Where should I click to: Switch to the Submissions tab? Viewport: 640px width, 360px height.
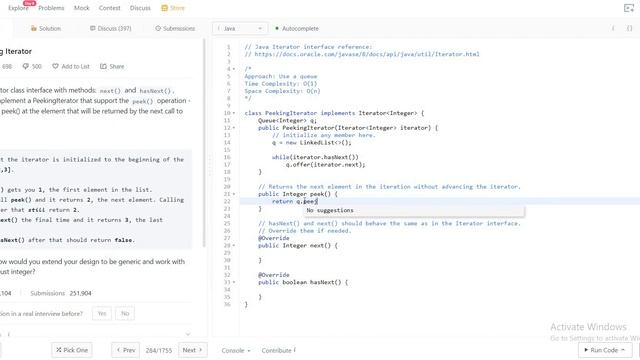coord(175,28)
